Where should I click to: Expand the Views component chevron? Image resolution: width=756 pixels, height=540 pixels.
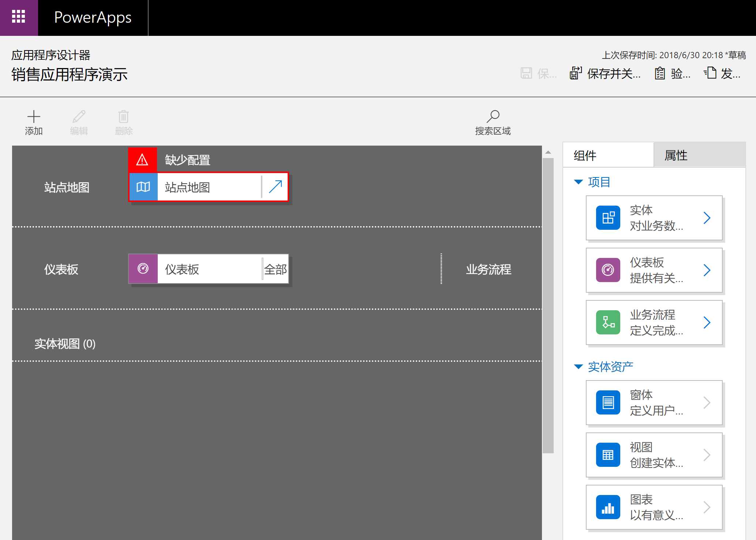click(x=707, y=455)
